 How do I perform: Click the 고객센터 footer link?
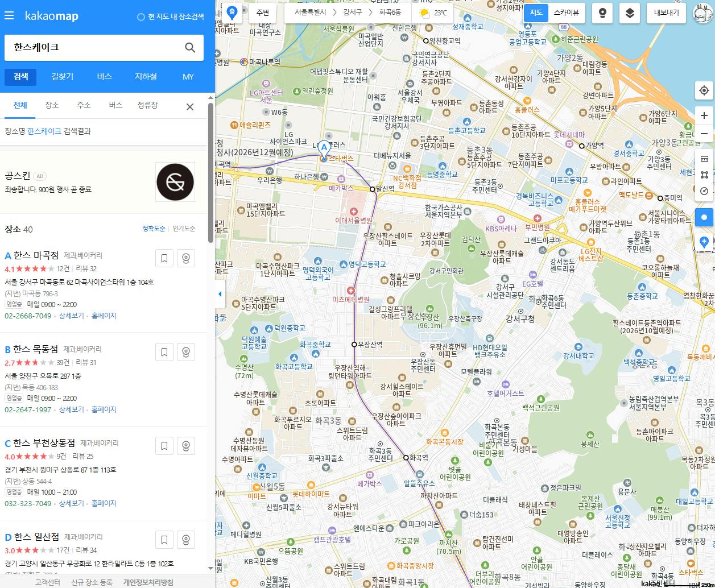point(48,582)
